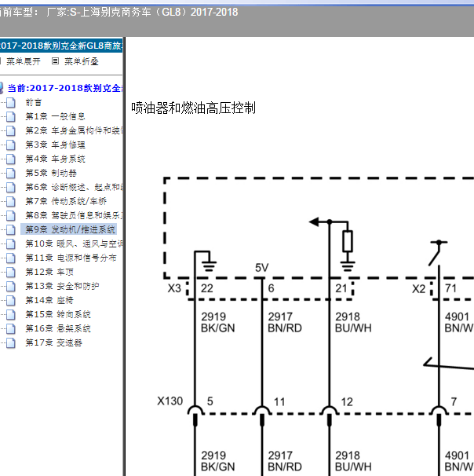Click the document icon beside 第6章
This screenshot has height=476, width=474.
coord(11,187)
